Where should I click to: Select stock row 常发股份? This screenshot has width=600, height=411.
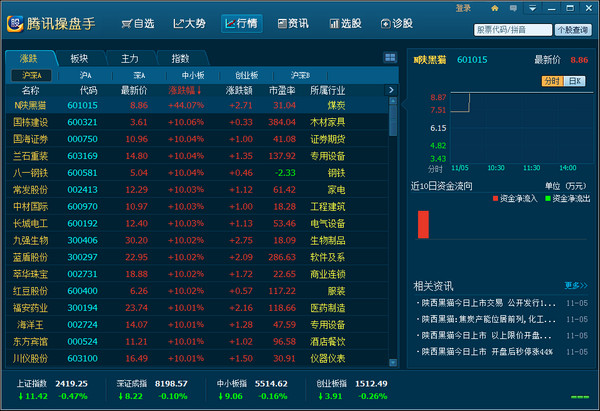[197, 189]
